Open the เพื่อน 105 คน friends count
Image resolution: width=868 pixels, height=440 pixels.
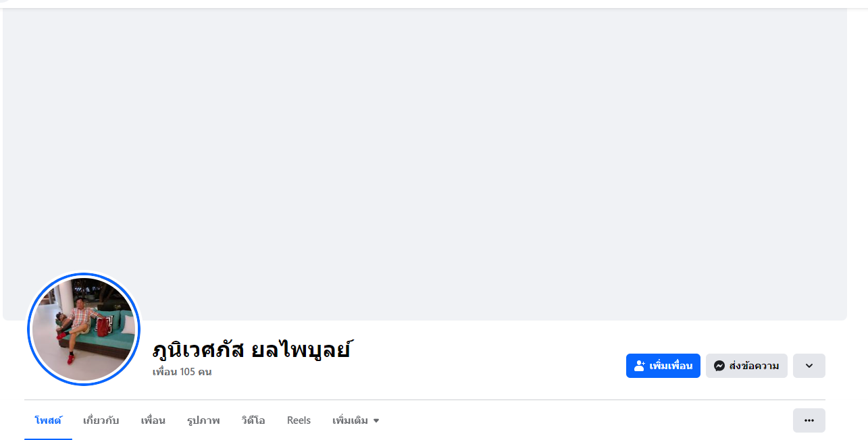point(182,372)
